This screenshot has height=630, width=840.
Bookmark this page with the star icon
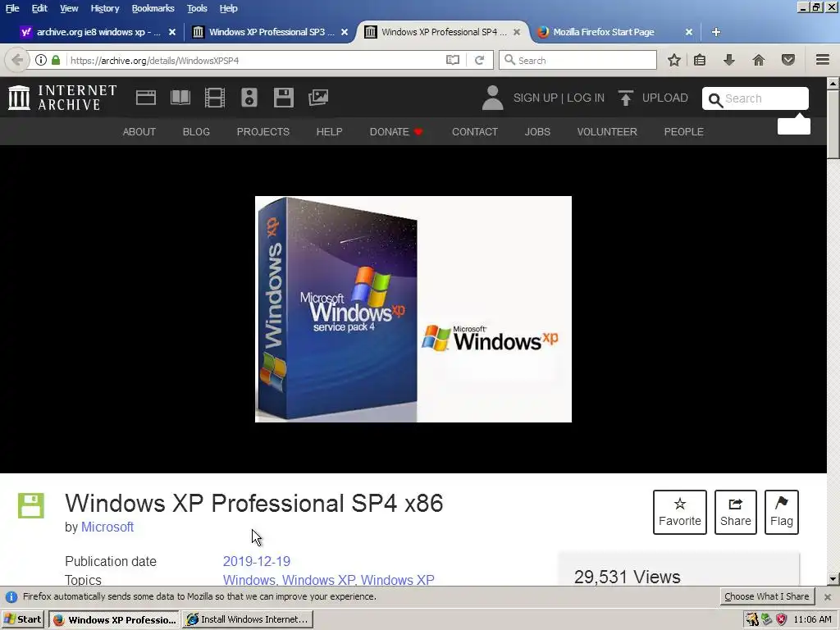[x=674, y=60]
